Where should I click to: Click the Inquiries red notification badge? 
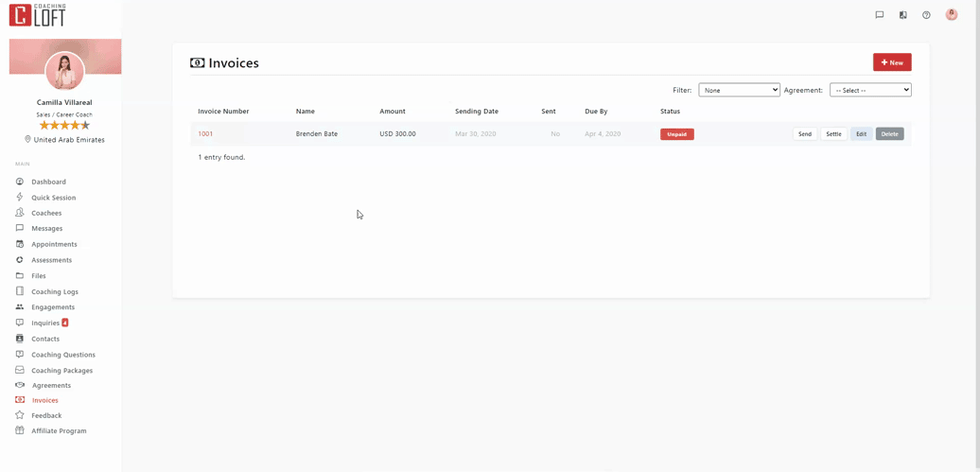pos(65,323)
